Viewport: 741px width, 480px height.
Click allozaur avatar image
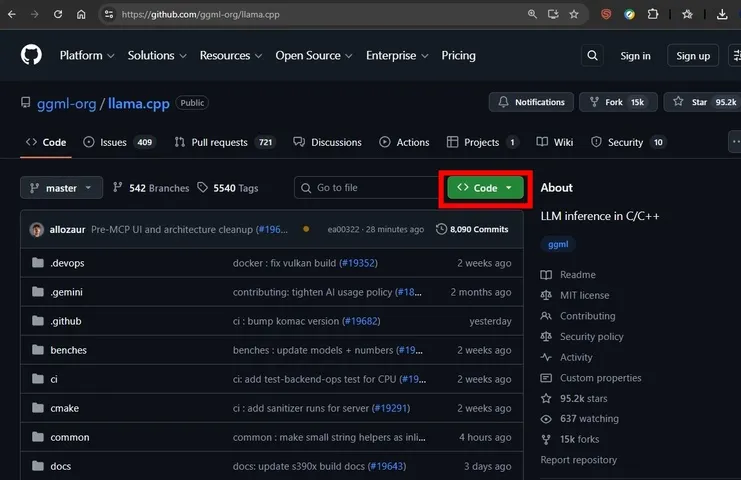click(x=37, y=230)
